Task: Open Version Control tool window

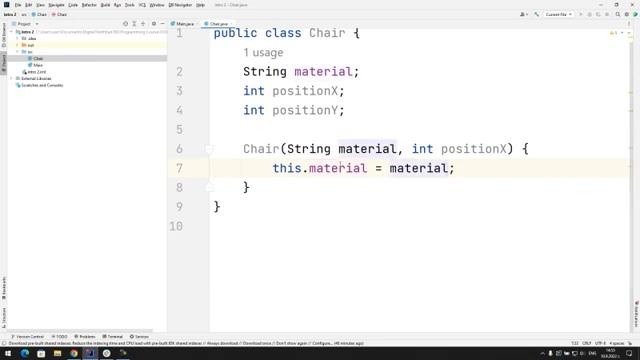Action: (x=27, y=337)
